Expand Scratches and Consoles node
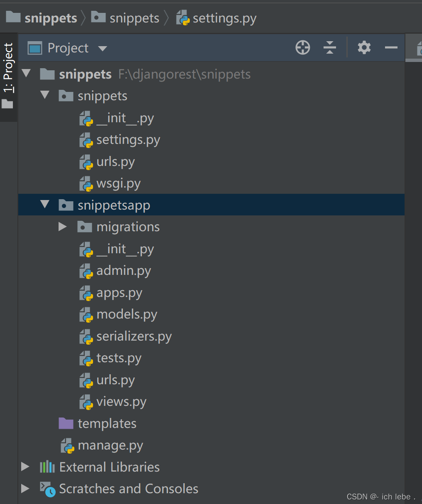 pyautogui.click(x=25, y=488)
